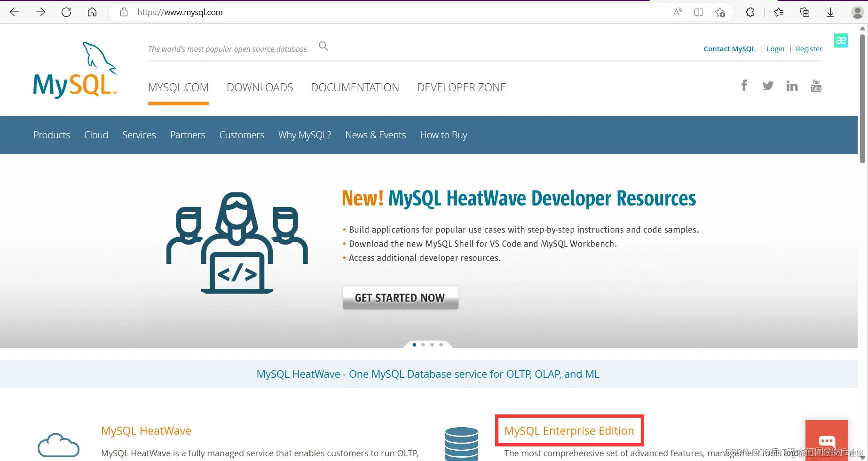Open browser Downloads icon
Viewport: 868px width, 461px height.
(830, 12)
